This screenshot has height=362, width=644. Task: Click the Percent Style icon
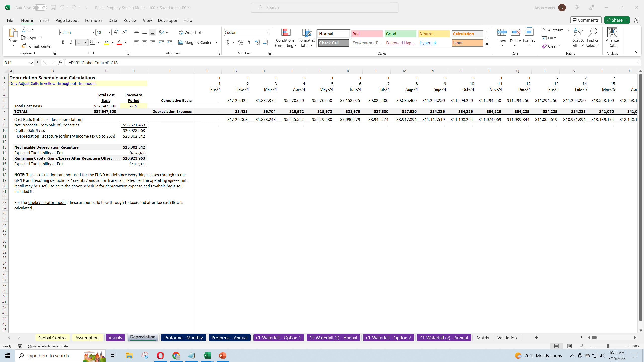pos(241,42)
